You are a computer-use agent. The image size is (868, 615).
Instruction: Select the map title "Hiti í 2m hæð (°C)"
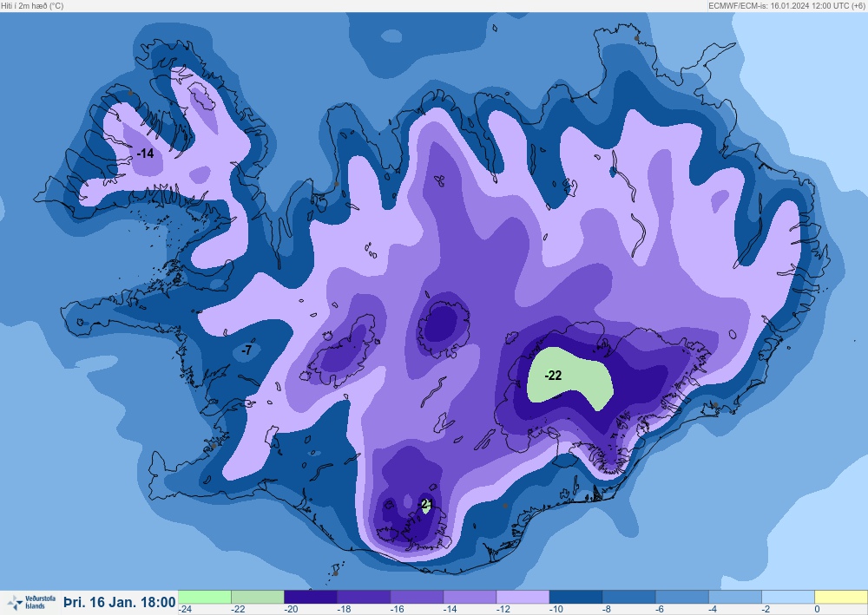point(32,5)
